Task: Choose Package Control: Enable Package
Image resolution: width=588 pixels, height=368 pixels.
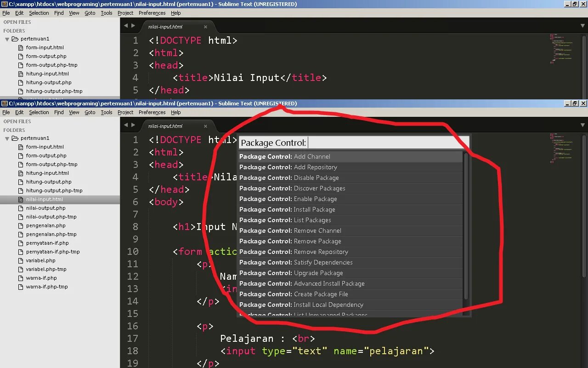Action: 350,199
